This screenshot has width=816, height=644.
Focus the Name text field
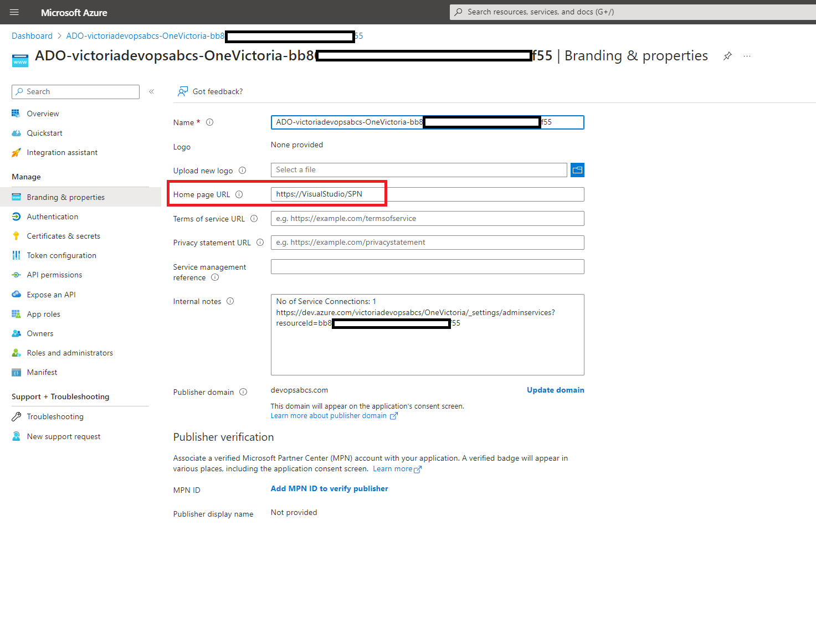(427, 122)
